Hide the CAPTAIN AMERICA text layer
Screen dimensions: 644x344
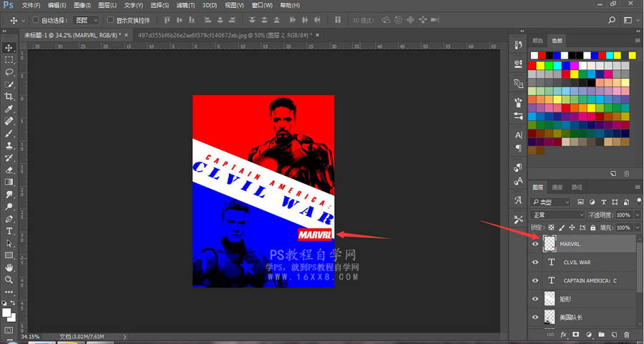click(x=535, y=280)
